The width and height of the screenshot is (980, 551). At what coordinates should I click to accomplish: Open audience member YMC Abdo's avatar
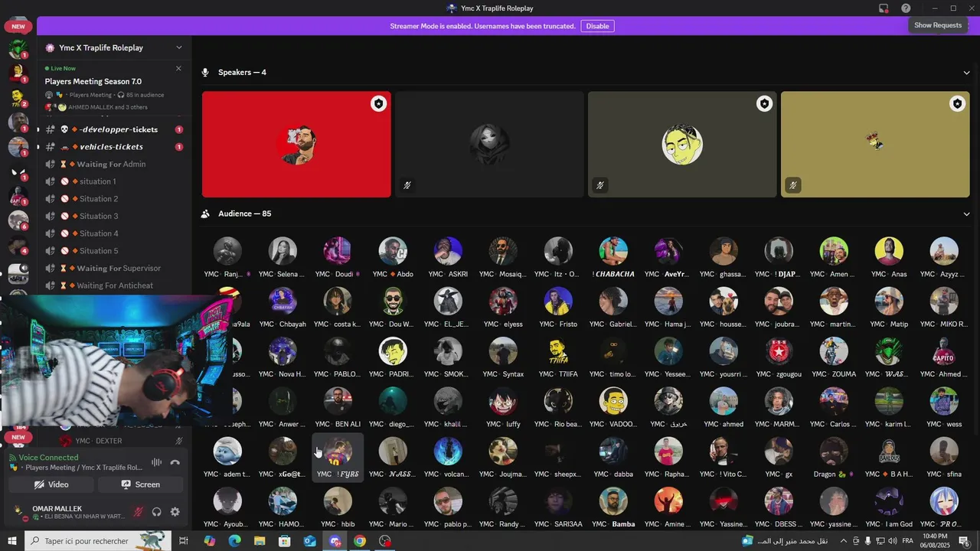393,251
